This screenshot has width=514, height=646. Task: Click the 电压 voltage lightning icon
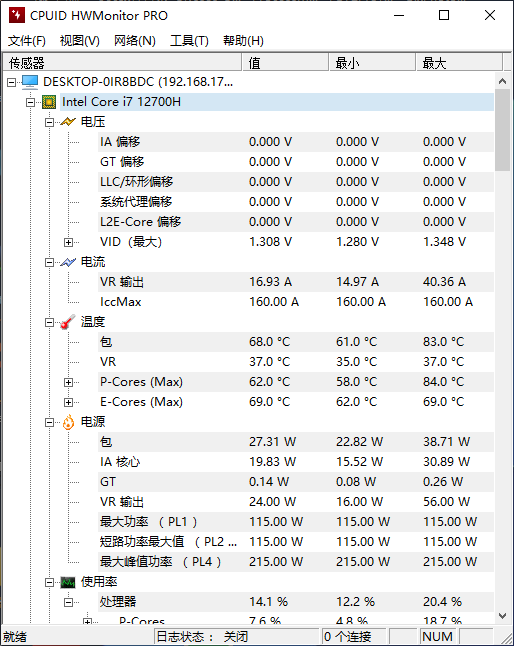coord(68,122)
